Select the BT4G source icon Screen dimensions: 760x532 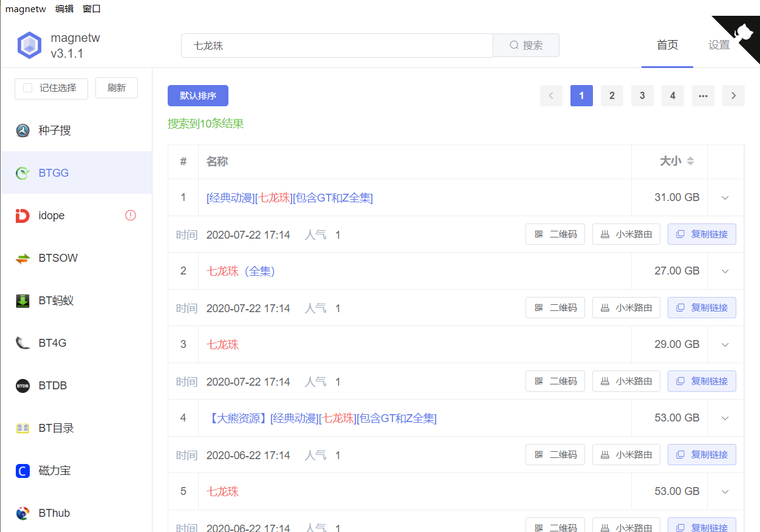22,343
